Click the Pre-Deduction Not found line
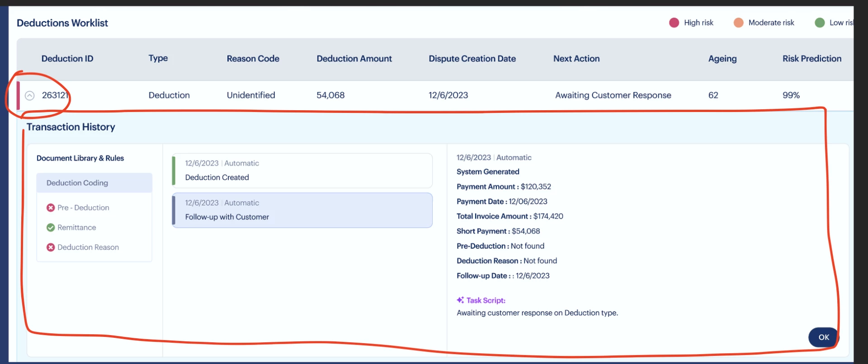The width and height of the screenshot is (868, 364). (x=500, y=246)
